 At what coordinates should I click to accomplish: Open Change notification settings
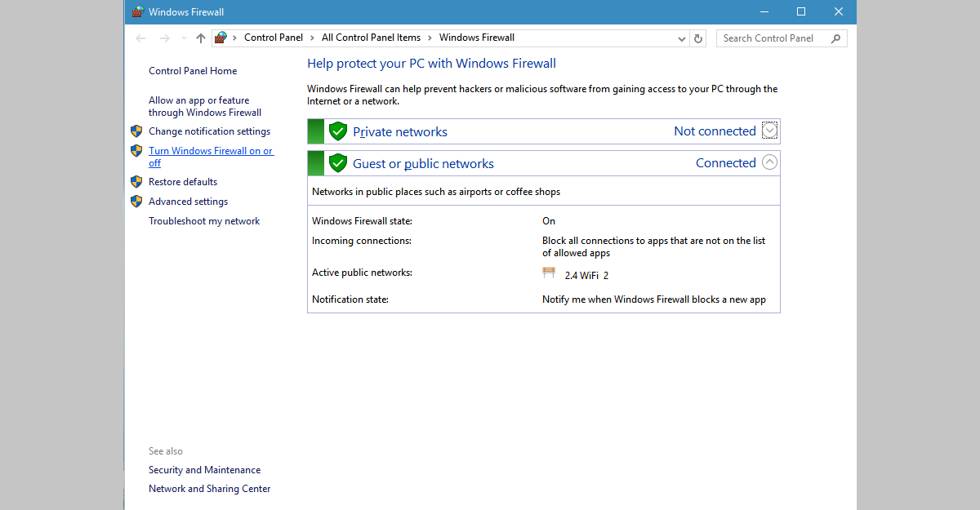tap(209, 131)
